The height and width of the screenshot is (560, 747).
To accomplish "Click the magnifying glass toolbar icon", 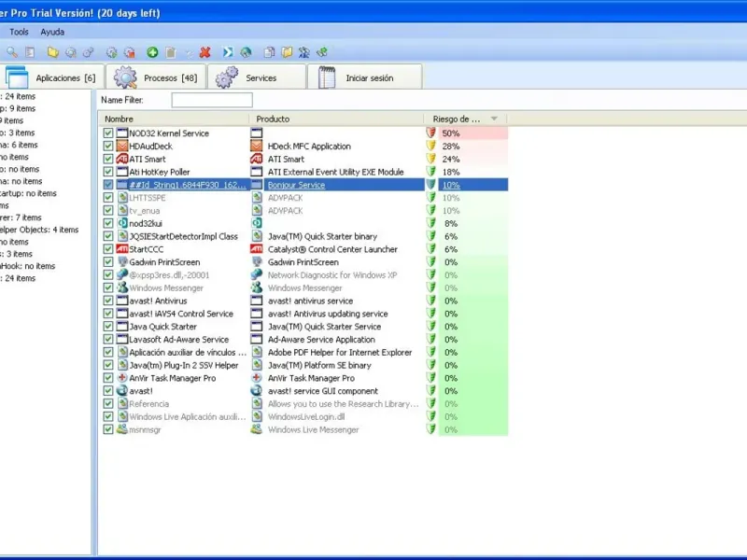I will point(12,52).
